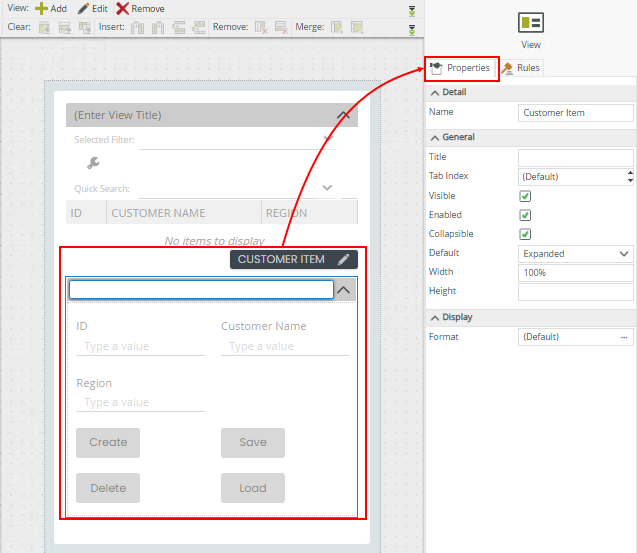This screenshot has width=637, height=553.
Task: Click the Name field containing Customer Item
Action: click(x=575, y=113)
